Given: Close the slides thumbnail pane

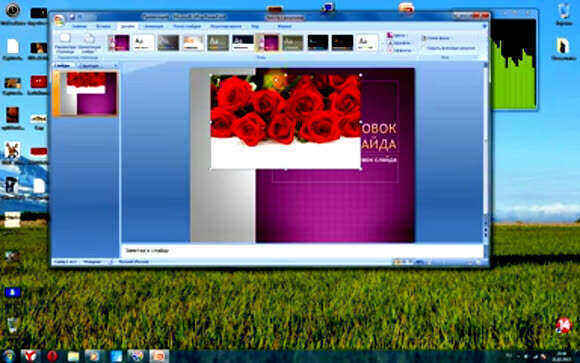Looking at the screenshot, I should click(115, 66).
